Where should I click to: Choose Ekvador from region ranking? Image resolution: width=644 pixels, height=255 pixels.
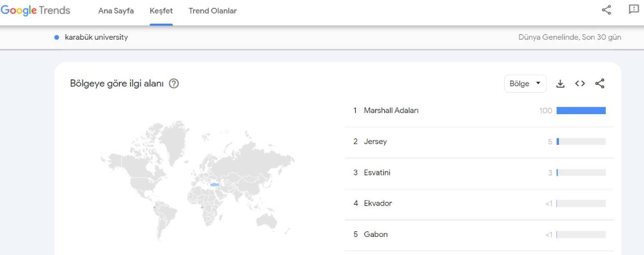479,204
